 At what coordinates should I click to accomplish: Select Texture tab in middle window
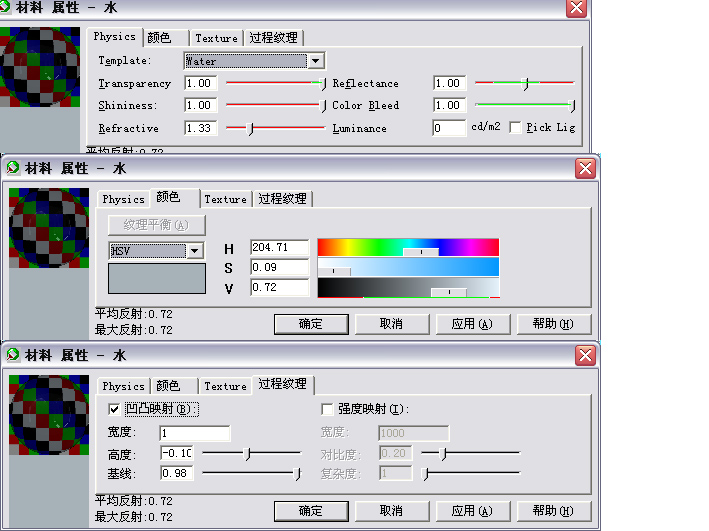coord(225,199)
